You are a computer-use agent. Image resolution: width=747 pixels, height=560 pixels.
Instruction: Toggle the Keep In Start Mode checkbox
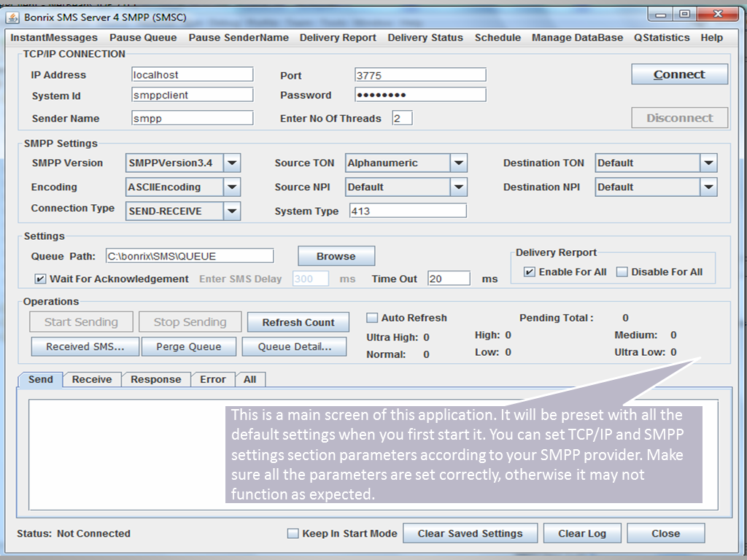click(x=293, y=533)
